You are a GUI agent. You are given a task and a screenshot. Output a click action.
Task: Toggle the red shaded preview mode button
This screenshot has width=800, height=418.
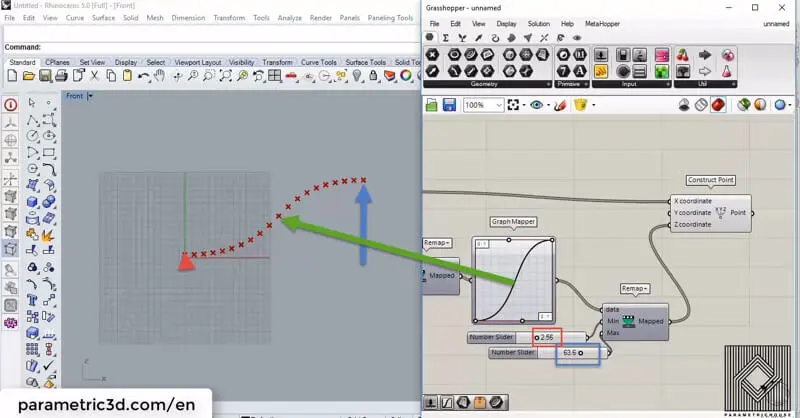click(x=718, y=105)
